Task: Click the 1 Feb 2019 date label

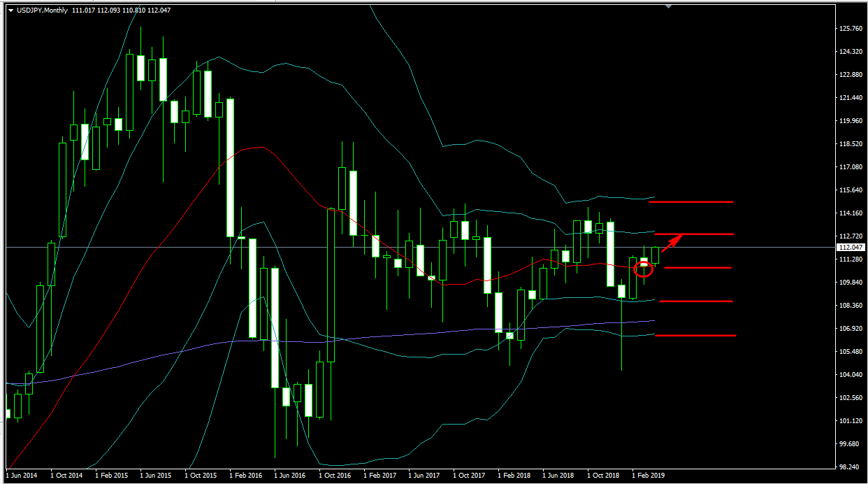Action: click(x=648, y=476)
